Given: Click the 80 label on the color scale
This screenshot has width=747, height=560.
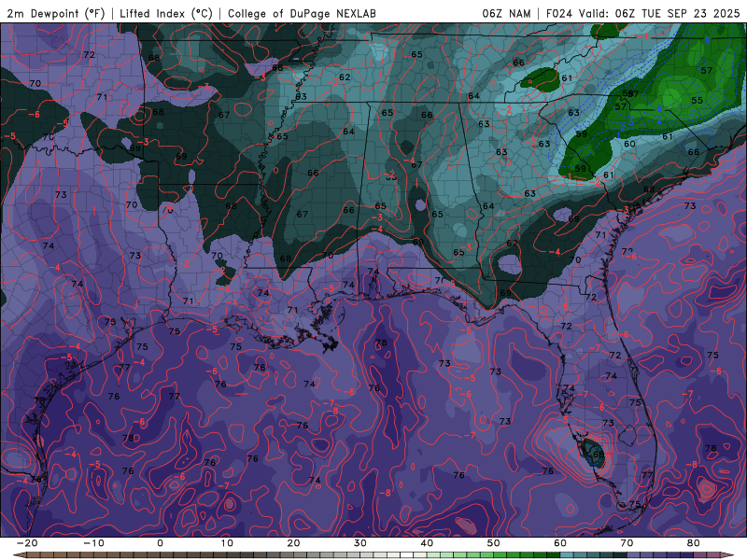Looking at the screenshot, I should click(694, 543).
